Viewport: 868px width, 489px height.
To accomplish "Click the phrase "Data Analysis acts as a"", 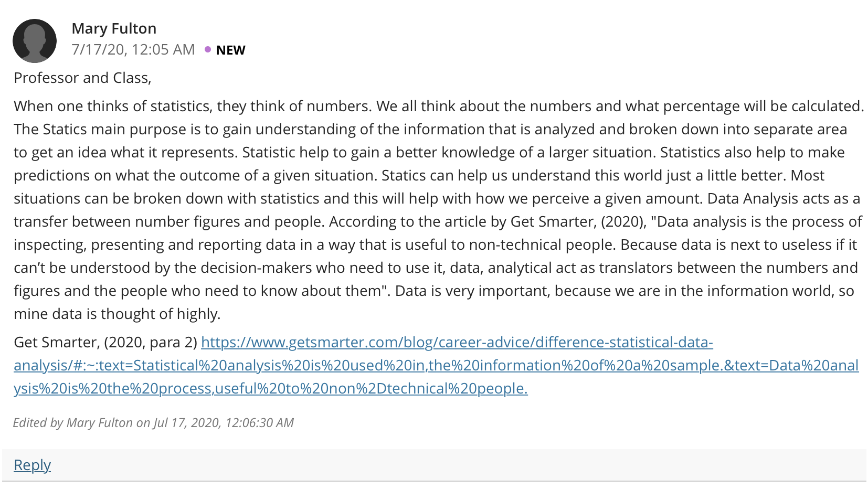I will [x=784, y=198].
